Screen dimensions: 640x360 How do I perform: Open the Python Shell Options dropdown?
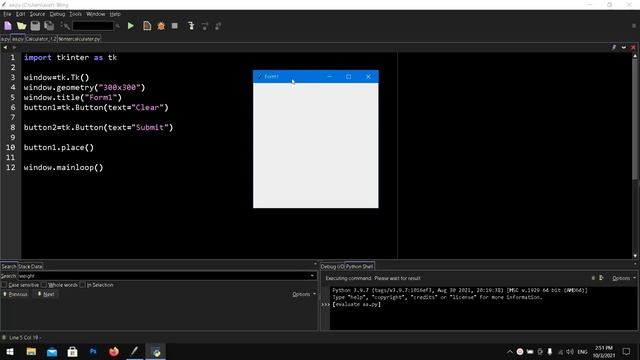tap(624, 278)
